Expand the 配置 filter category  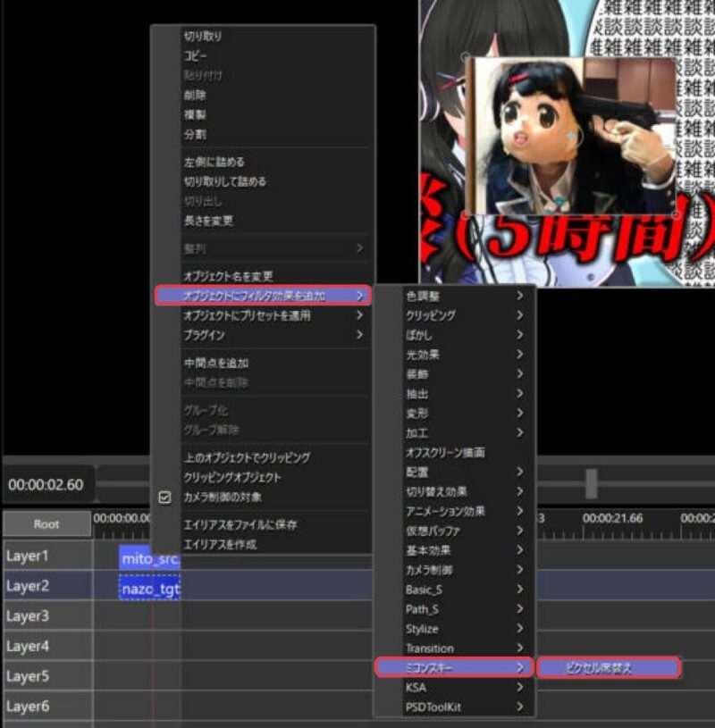click(454, 473)
